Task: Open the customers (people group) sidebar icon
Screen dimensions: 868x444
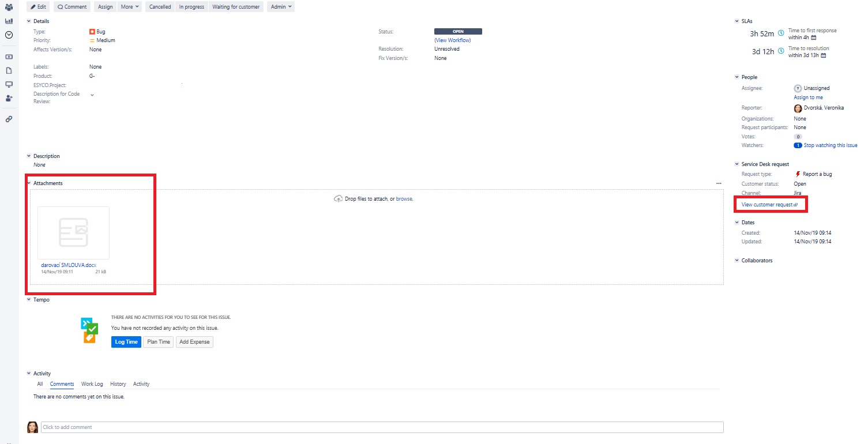Action: (x=9, y=7)
